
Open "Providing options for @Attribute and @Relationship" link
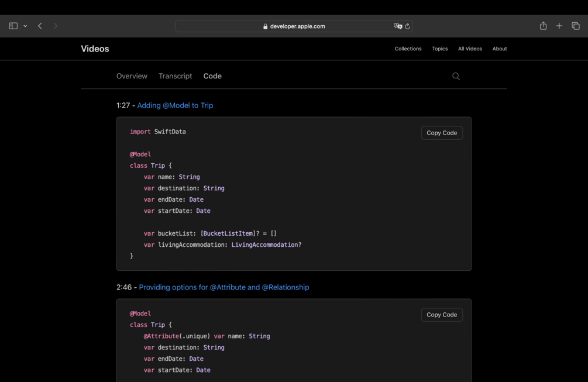pyautogui.click(x=224, y=287)
